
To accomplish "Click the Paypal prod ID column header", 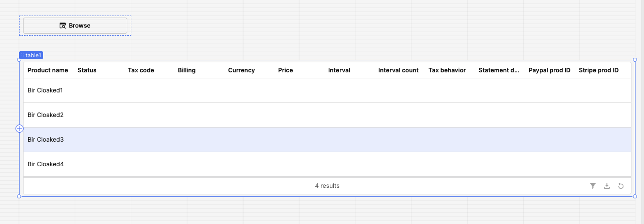I will [550, 70].
